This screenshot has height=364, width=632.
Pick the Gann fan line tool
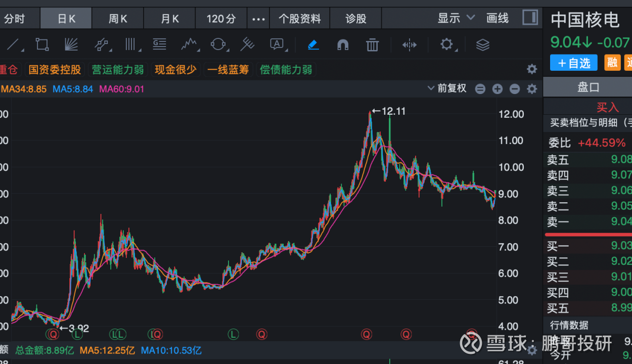pos(71,45)
